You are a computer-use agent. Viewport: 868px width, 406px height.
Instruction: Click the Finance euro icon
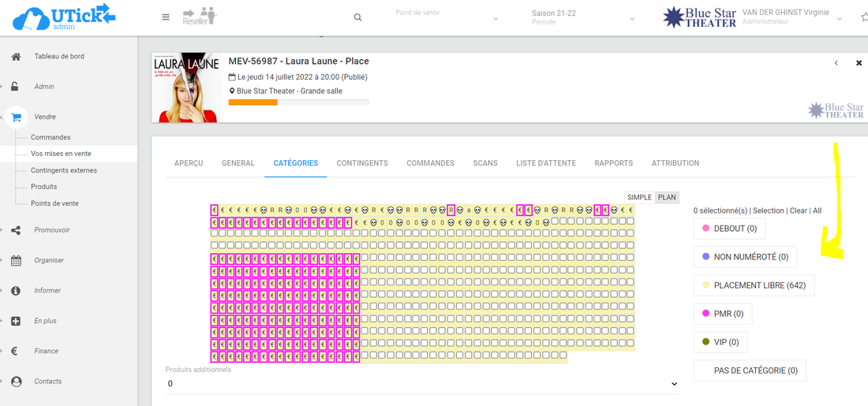16,352
